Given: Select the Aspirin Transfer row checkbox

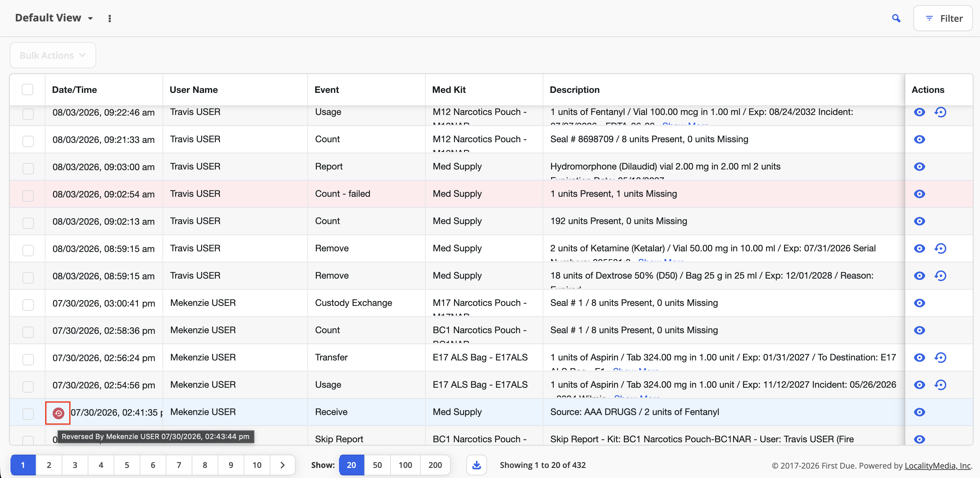Looking at the screenshot, I should coord(28,359).
